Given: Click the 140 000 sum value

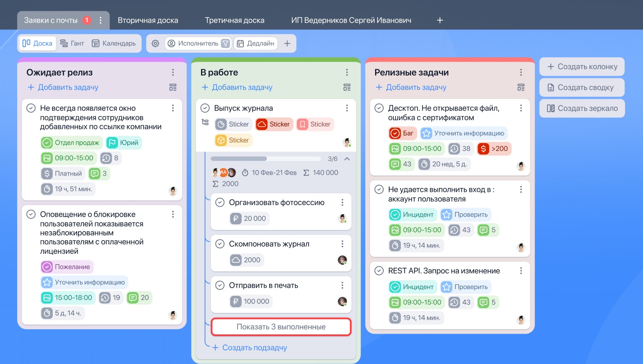Looking at the screenshot, I should pos(321,173).
